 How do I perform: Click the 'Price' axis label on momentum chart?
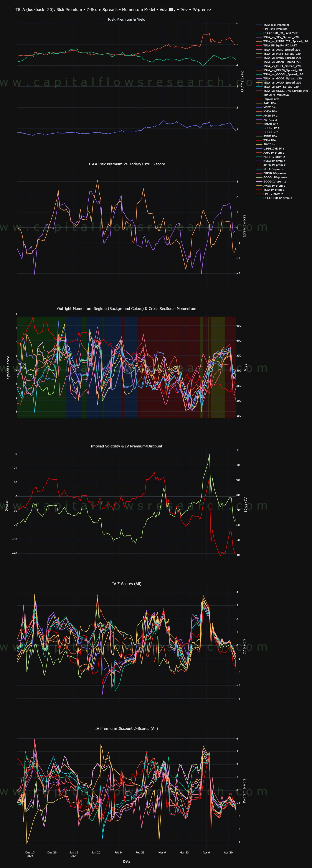pos(246,367)
